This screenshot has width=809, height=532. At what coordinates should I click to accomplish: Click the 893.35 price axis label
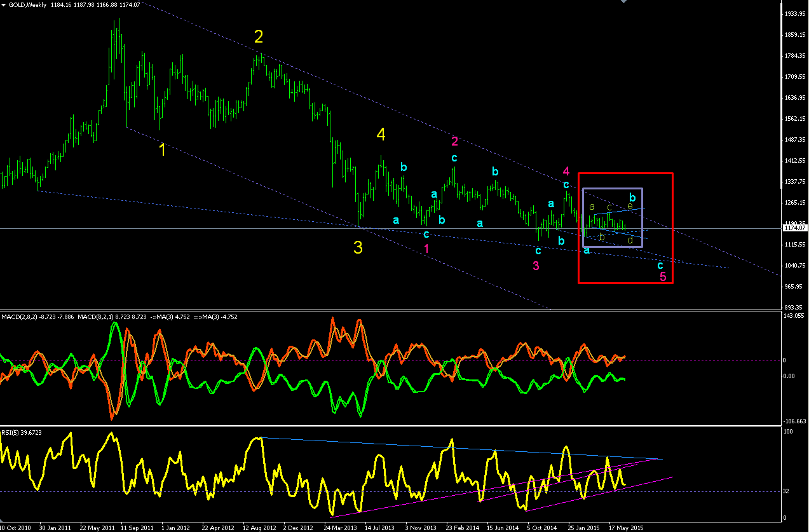tap(794, 307)
